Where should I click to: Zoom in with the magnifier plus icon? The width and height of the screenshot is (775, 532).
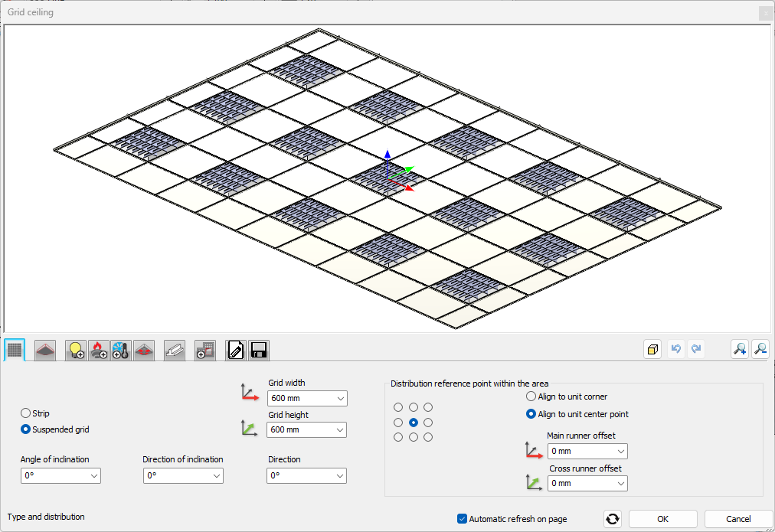[x=740, y=349]
